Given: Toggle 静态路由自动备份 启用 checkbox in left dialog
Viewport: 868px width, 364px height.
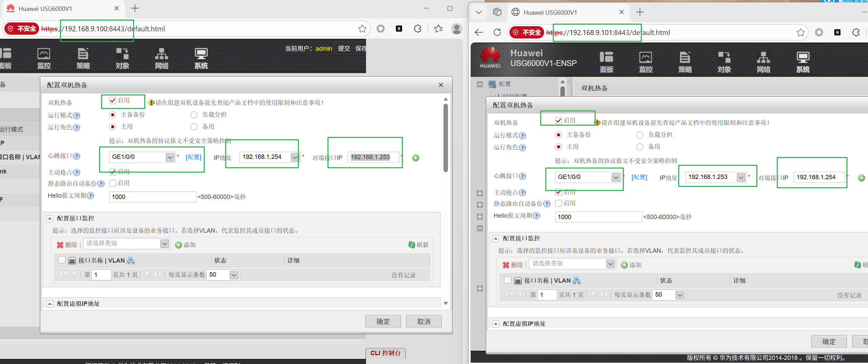Looking at the screenshot, I should click(112, 183).
